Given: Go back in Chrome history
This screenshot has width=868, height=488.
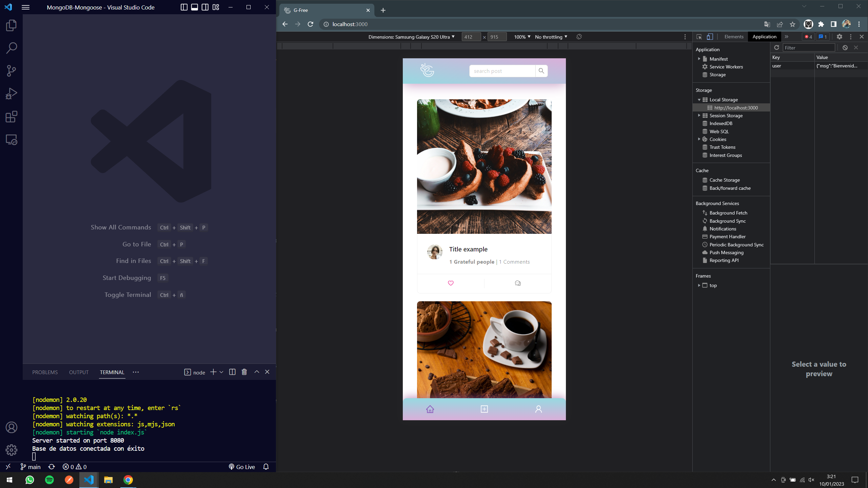Looking at the screenshot, I should [x=285, y=24].
